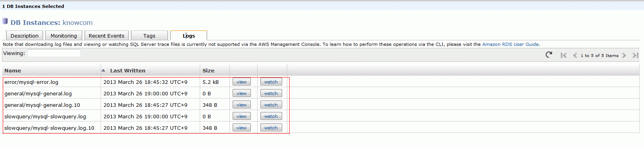644x146 pixels.
Task: Watch the slowquery/mysql-slowquery.log file
Action: [271, 116]
